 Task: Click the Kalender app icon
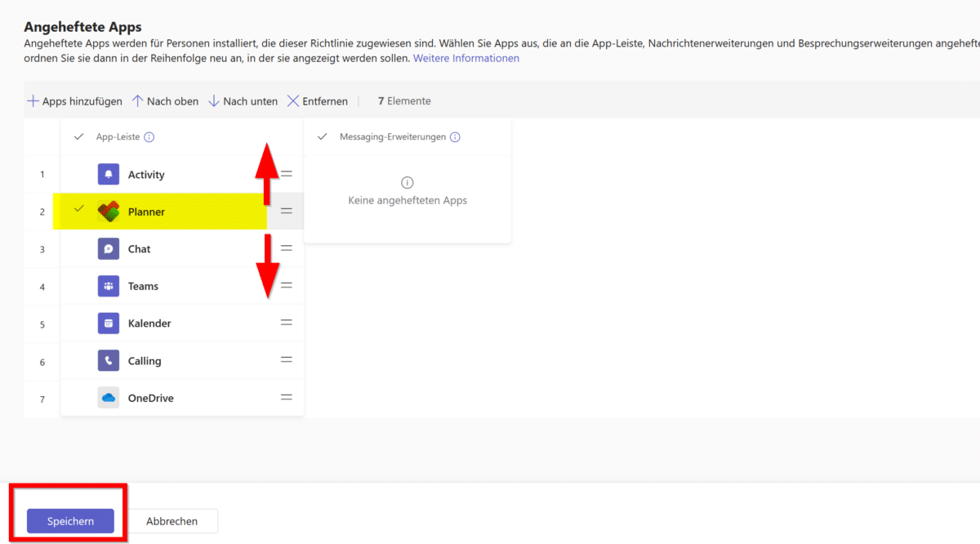[x=108, y=323]
